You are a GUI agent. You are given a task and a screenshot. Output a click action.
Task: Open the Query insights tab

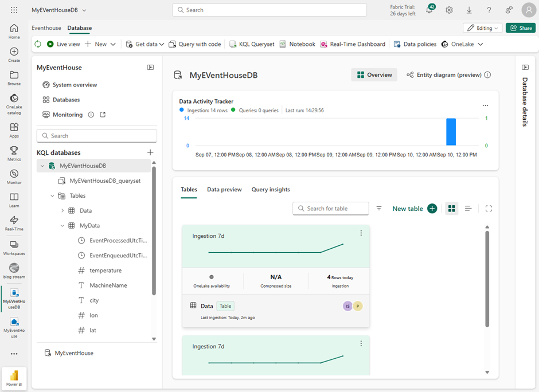pyautogui.click(x=271, y=190)
